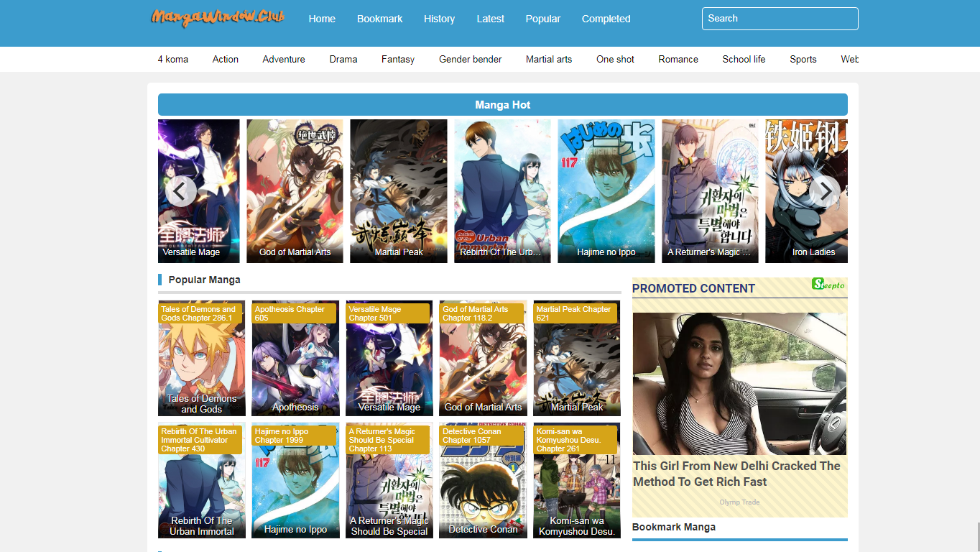Click the PROMOTED CONTENT heading
This screenshot has width=980, height=552.
click(693, 288)
